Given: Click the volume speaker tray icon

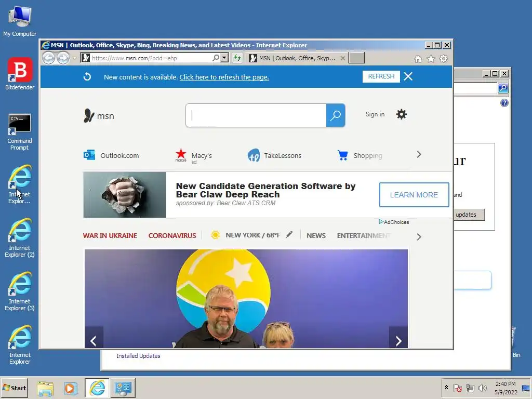Looking at the screenshot, I should point(482,388).
